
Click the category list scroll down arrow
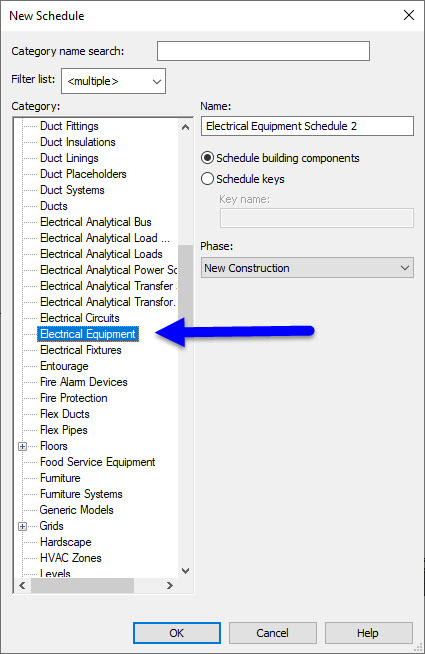point(186,570)
